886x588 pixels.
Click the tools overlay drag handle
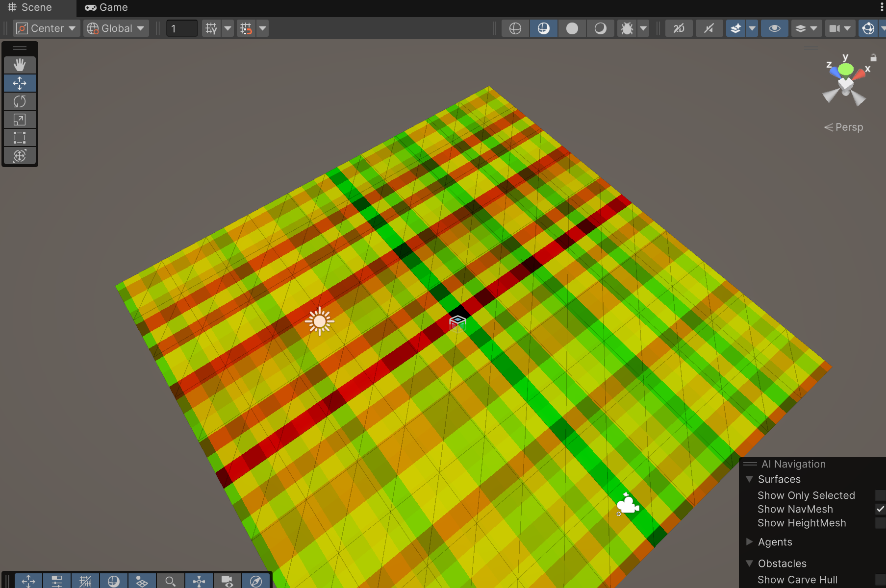[20, 48]
